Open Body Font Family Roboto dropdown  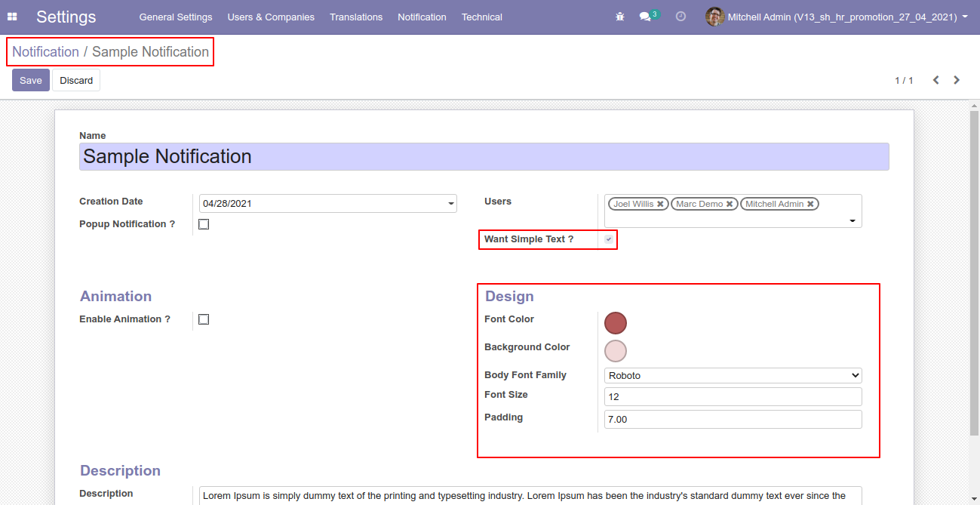733,375
